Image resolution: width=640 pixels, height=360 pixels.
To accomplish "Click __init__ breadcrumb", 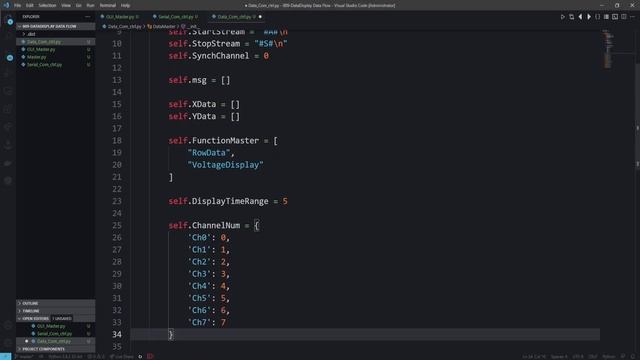I will (192, 27).
